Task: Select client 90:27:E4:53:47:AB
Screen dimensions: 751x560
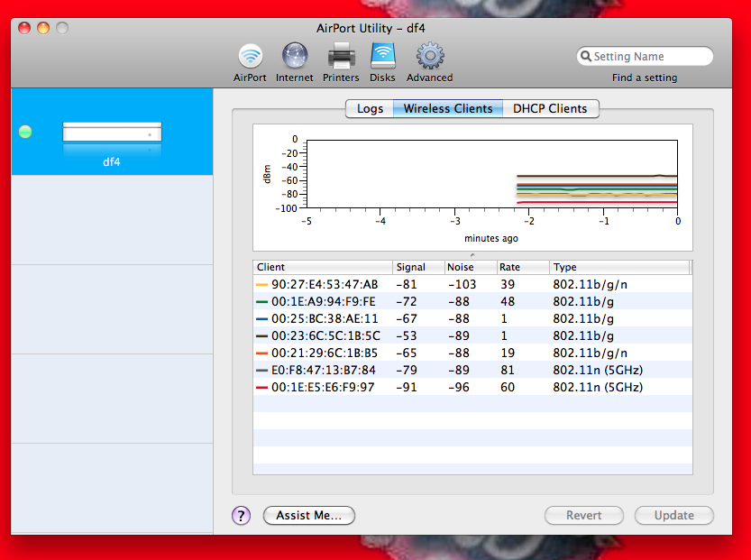Action: pyautogui.click(x=472, y=285)
